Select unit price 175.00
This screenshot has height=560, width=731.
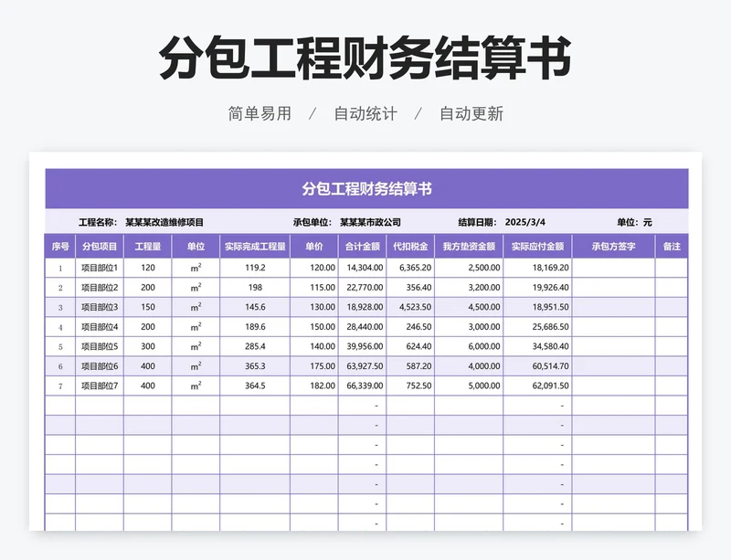pos(323,366)
